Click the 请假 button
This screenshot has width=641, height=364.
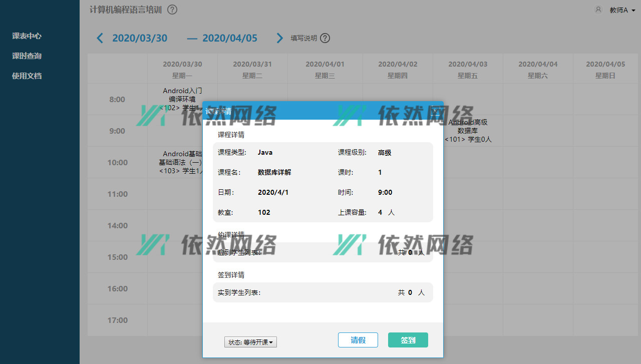(x=358, y=340)
